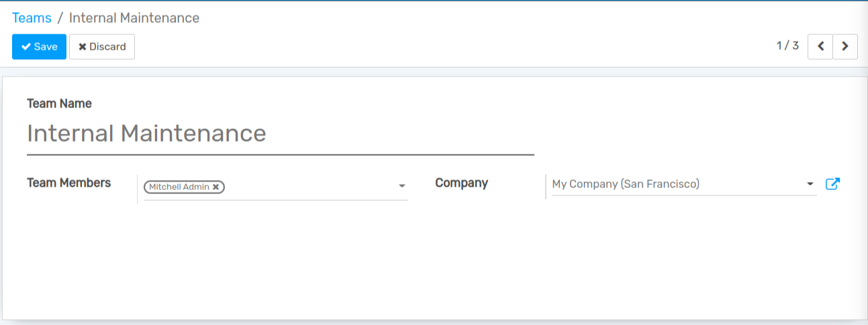Navigate to Teams breadcrumb
The height and width of the screenshot is (325, 868).
[32, 18]
